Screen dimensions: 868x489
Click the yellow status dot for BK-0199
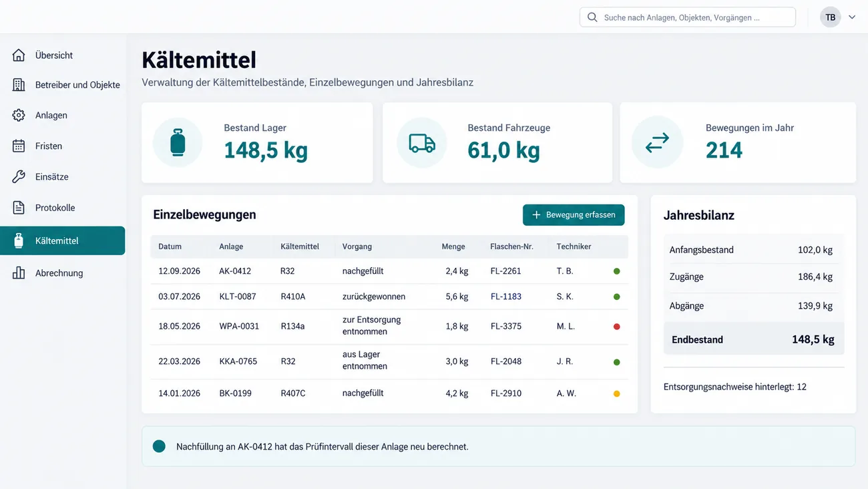(617, 393)
